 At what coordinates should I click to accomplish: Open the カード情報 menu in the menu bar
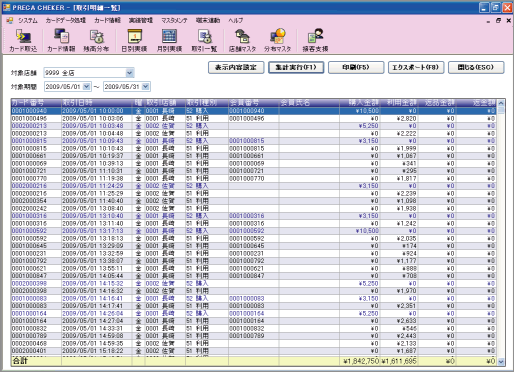pyautogui.click(x=107, y=20)
